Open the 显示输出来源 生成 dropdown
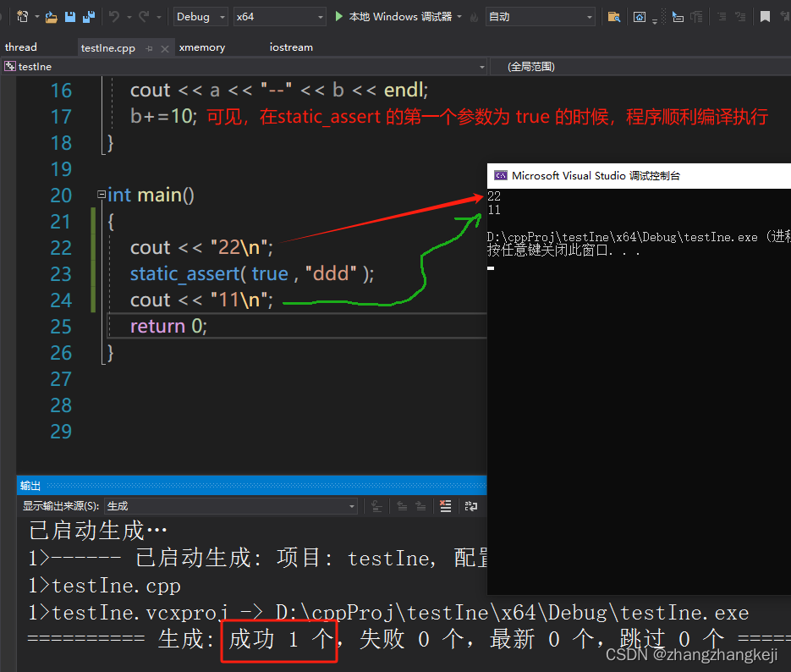This screenshot has height=672, width=791. (x=231, y=506)
